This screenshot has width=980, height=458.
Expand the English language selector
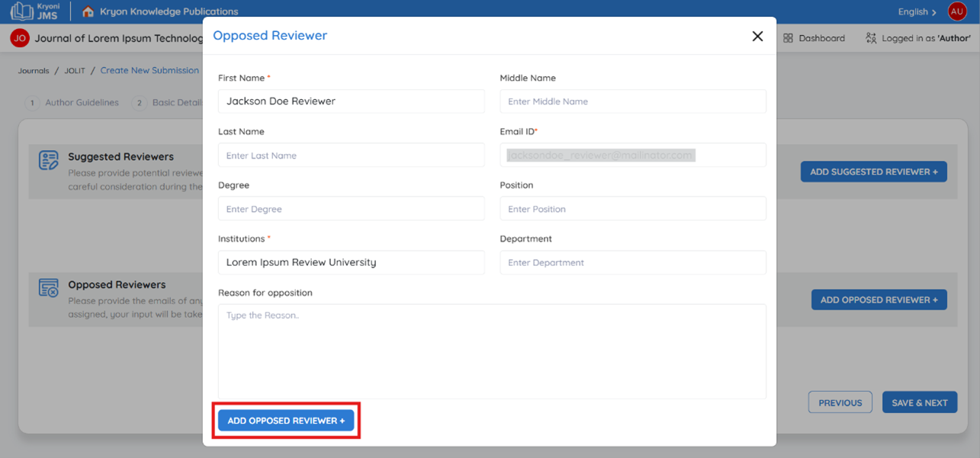(917, 11)
